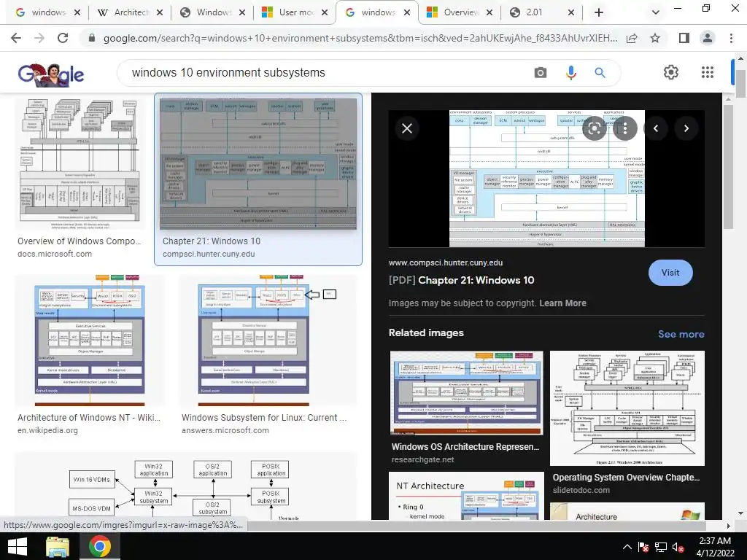Open the browser side panel icon
The width and height of the screenshot is (747, 560).
point(684,38)
